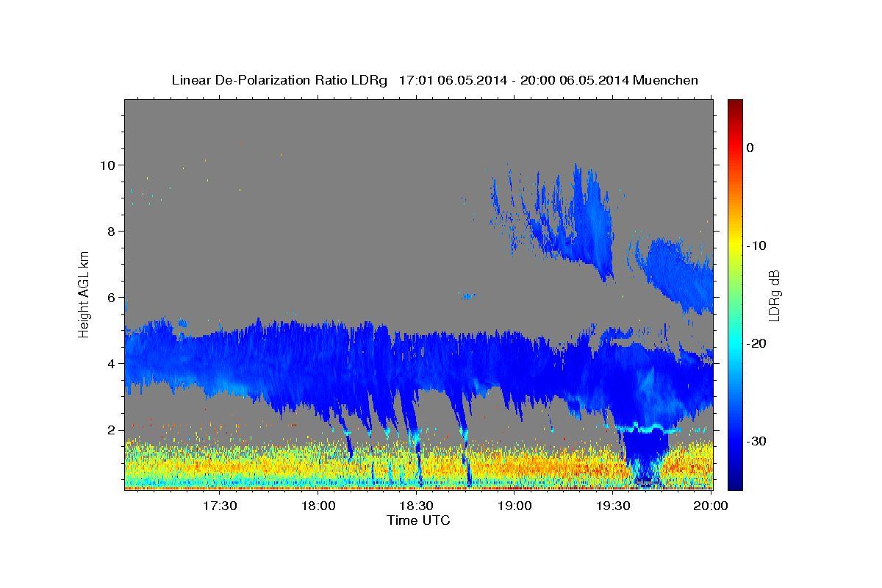This screenshot has height=588, width=882.
Task: Click the "17:30" time tick label
Action: 220,506
